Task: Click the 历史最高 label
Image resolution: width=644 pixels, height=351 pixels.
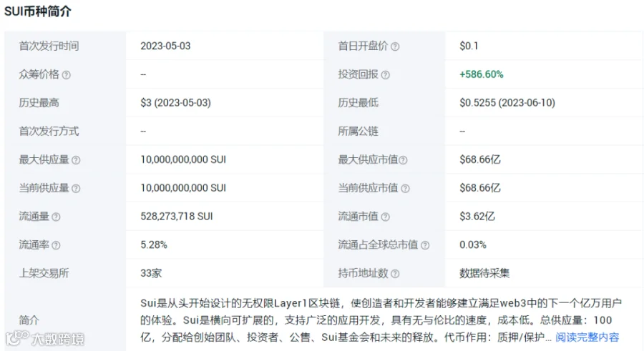Action: click(39, 103)
